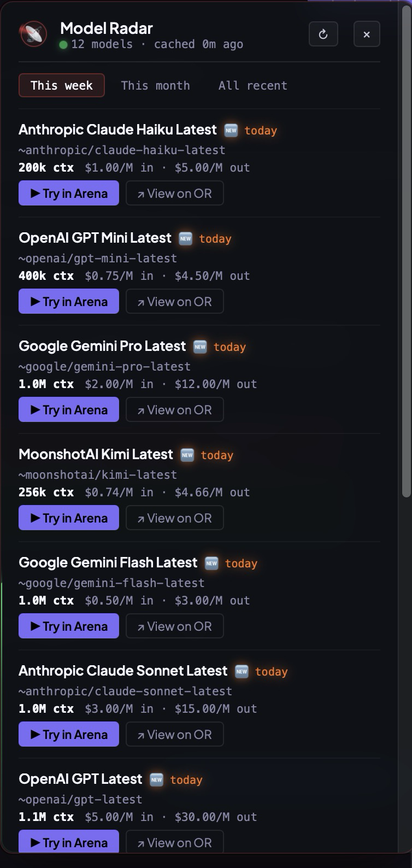This screenshot has width=412, height=868.
Task: Close the Model Radar panel
Action: (367, 34)
